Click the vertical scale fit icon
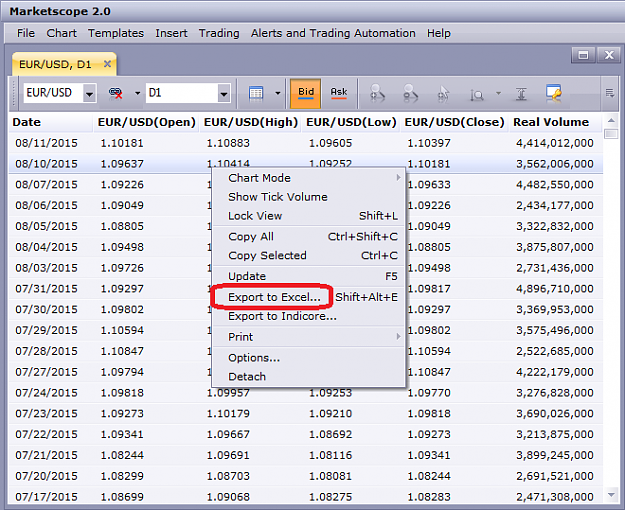Image resolution: width=625 pixels, height=510 pixels. click(x=521, y=94)
